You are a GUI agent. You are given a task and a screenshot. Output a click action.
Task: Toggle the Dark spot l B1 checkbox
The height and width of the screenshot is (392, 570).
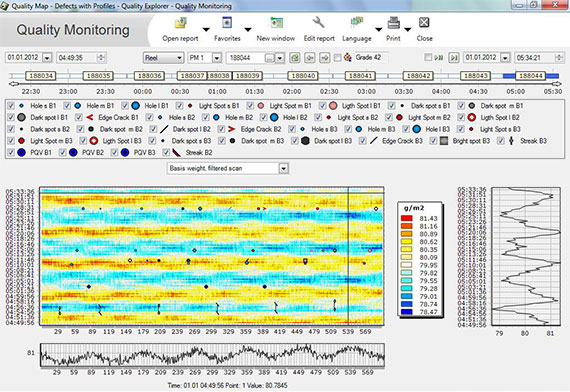click(11, 117)
